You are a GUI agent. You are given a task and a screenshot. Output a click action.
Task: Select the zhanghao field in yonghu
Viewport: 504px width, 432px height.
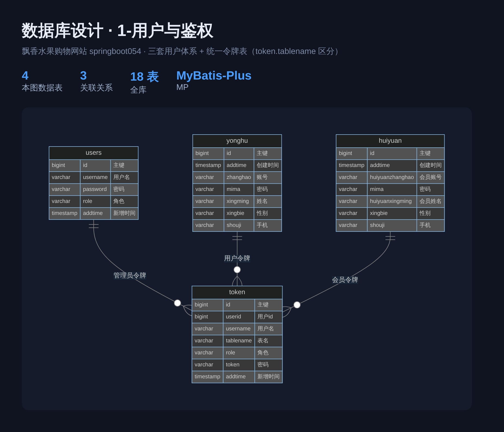239,177
